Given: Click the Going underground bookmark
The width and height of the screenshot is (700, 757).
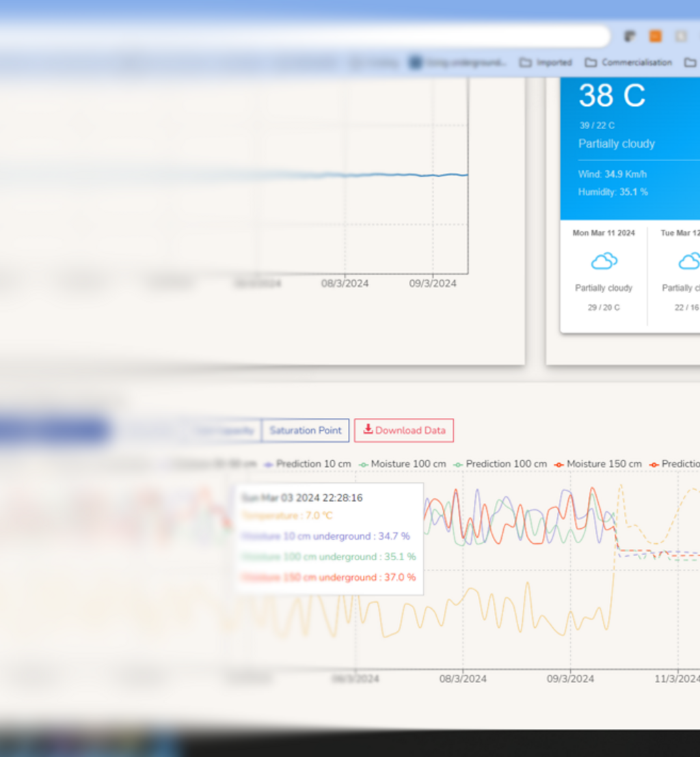Looking at the screenshot, I should (x=458, y=63).
